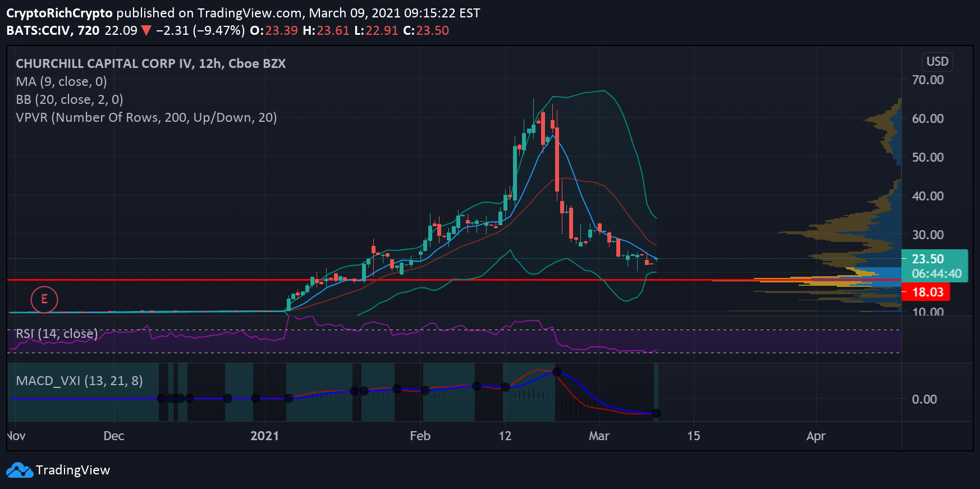Click the CryptoRichCrypto author name

coord(59,13)
